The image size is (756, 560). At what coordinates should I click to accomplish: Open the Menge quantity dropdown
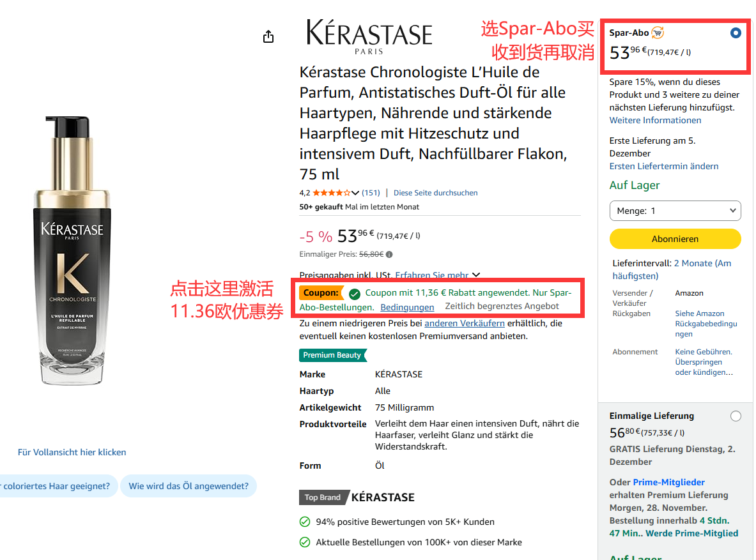coord(675,211)
